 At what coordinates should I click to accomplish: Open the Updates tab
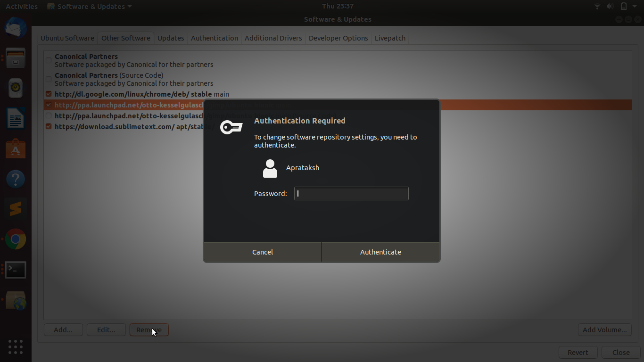point(171,38)
